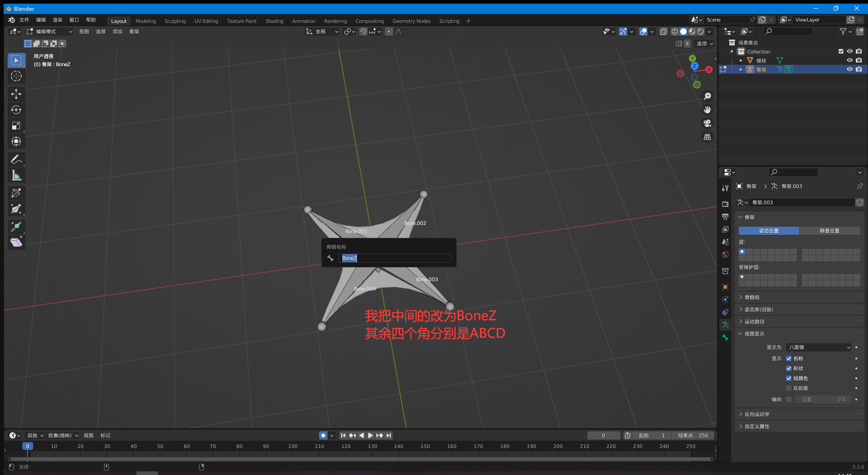Activate the Move tool
The width and height of the screenshot is (868, 475).
pyautogui.click(x=16, y=94)
